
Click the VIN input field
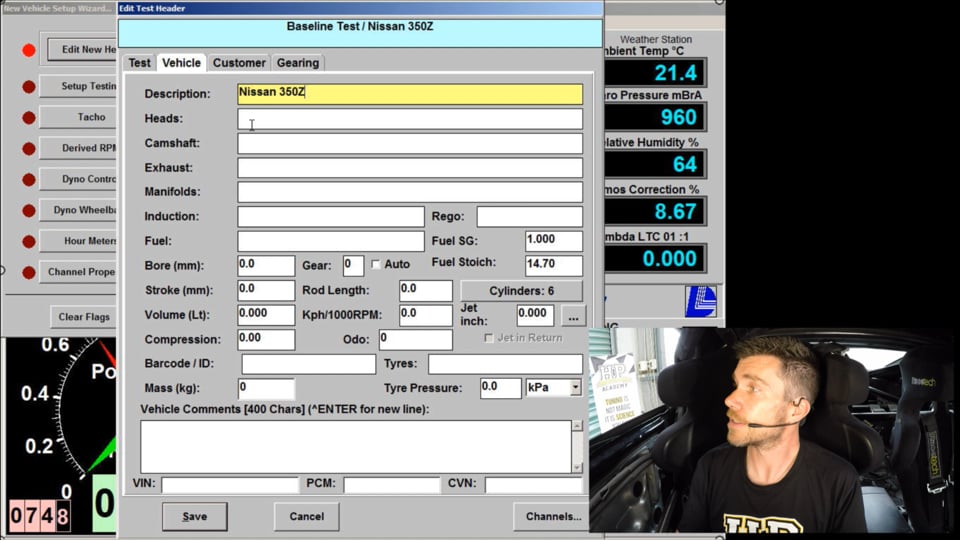tap(230, 485)
